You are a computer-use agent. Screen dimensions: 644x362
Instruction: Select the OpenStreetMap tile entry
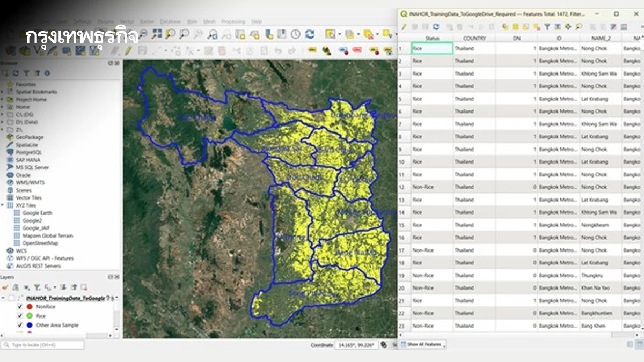[x=40, y=243]
